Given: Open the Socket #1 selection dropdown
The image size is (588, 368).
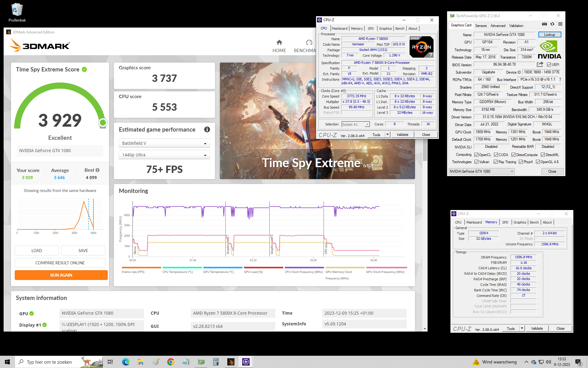Looking at the screenshot, I should point(356,124).
